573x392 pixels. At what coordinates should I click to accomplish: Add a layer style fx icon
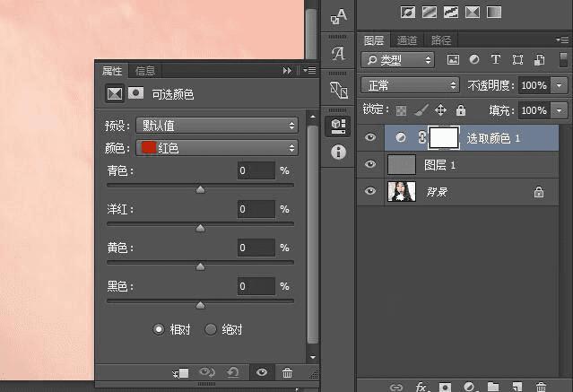point(421,387)
